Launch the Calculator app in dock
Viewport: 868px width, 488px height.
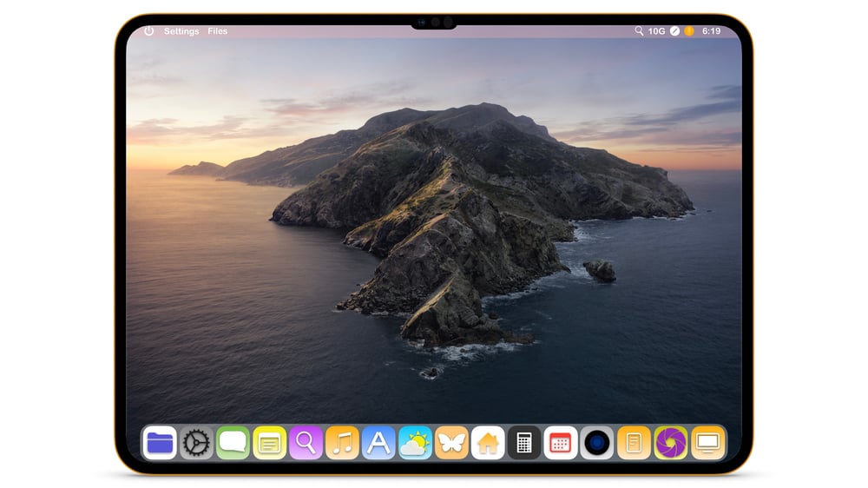coord(524,443)
